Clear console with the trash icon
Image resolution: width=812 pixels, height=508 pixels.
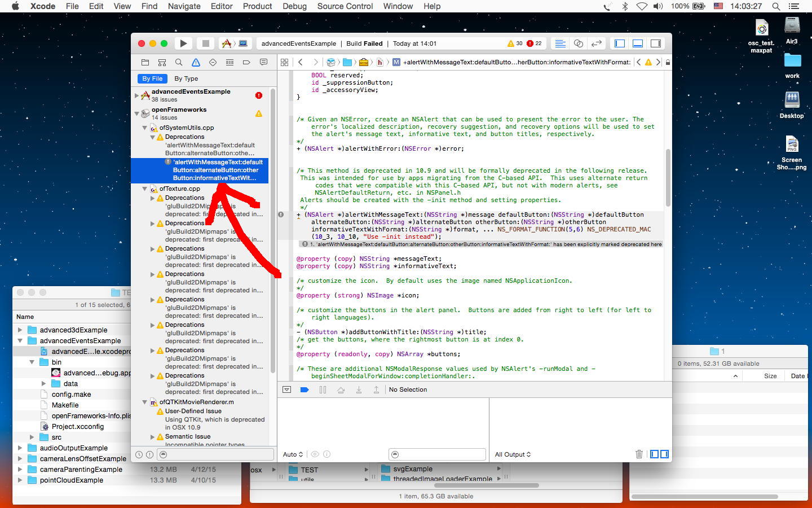(x=639, y=454)
